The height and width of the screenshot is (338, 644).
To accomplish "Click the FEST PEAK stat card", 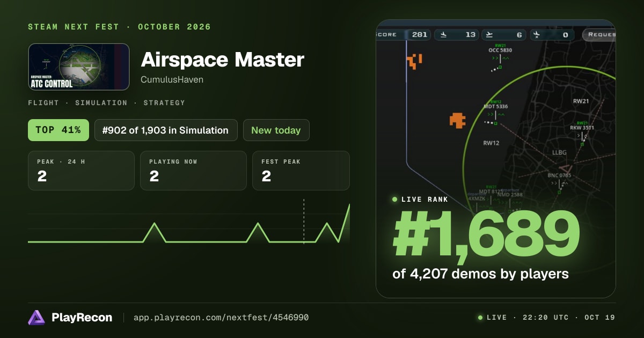I will point(301,171).
